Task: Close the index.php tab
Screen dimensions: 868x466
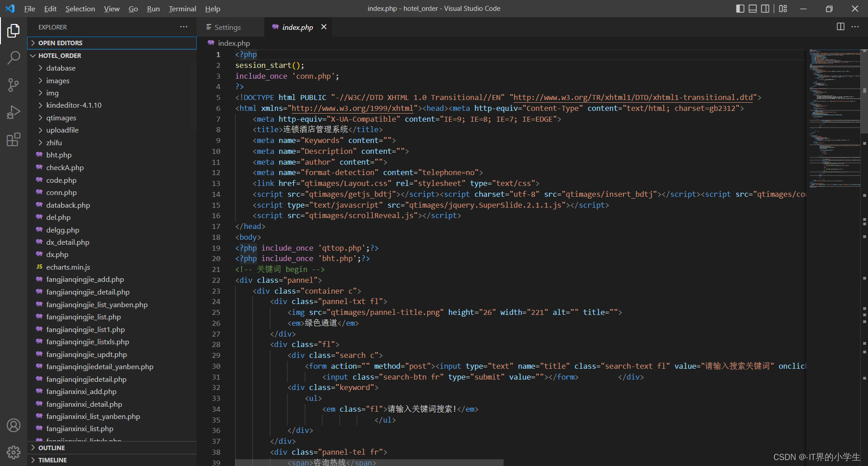Action: (x=324, y=27)
